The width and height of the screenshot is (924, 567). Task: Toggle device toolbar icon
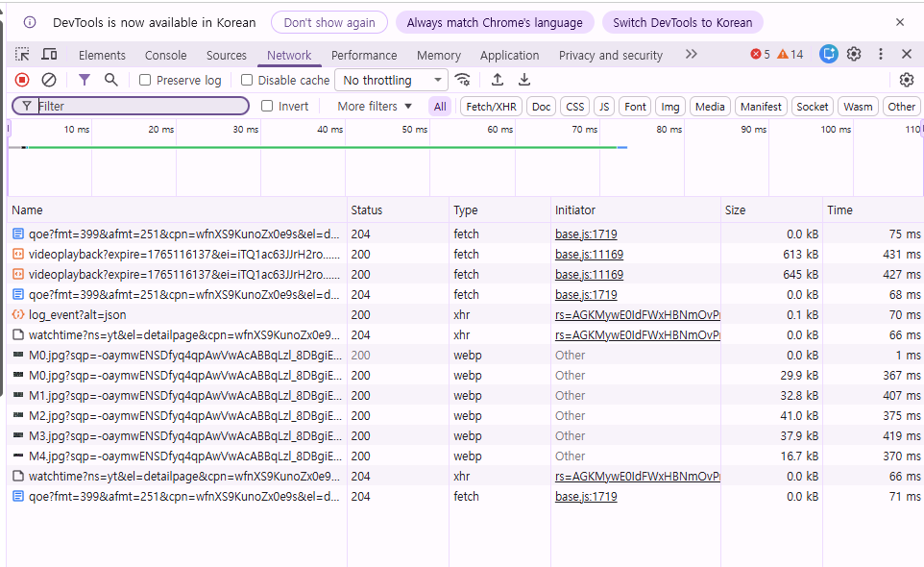coord(49,55)
